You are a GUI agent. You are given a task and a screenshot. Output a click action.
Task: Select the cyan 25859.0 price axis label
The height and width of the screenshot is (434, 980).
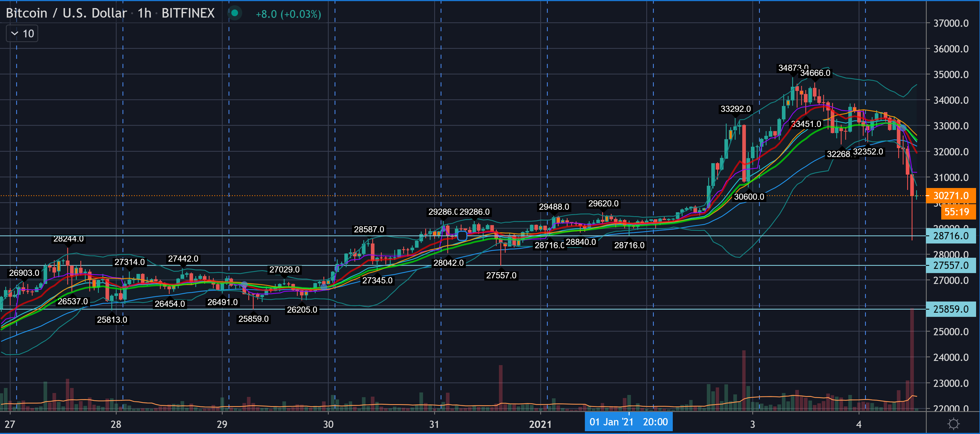click(x=950, y=309)
